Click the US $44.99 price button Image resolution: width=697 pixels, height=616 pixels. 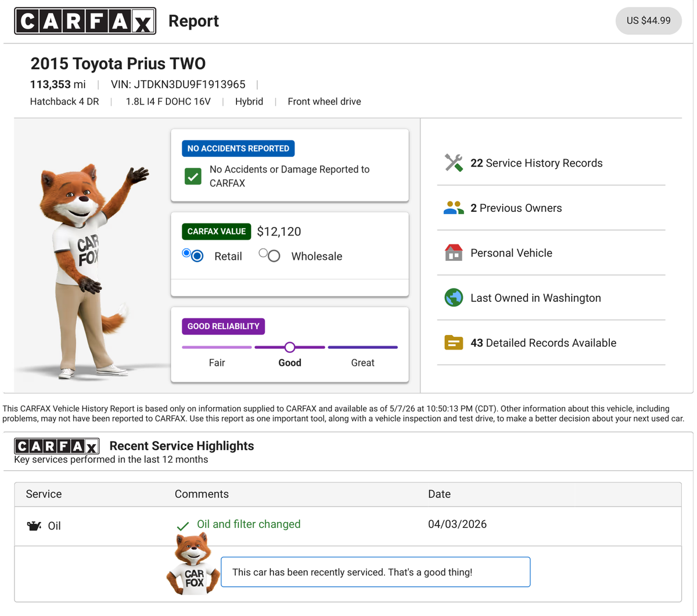click(648, 21)
